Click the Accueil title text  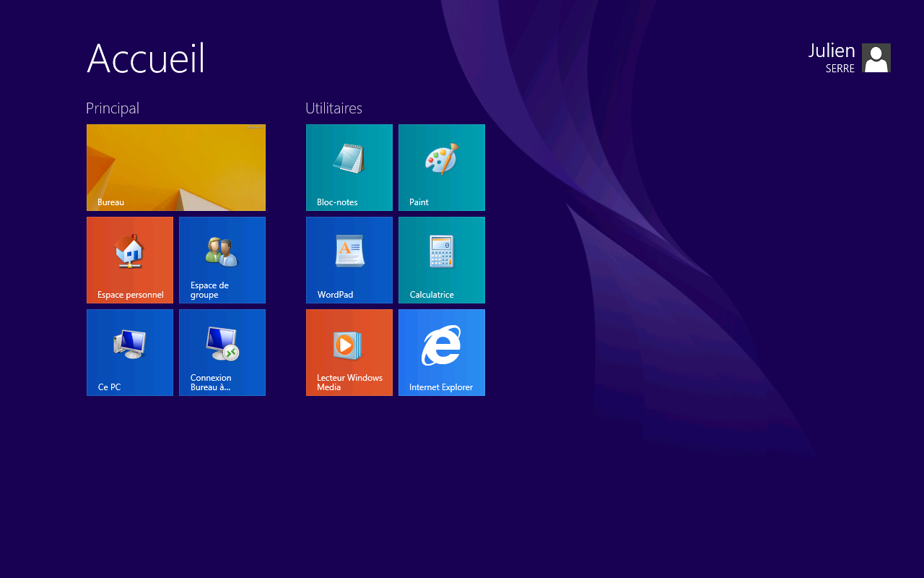pyautogui.click(x=146, y=58)
